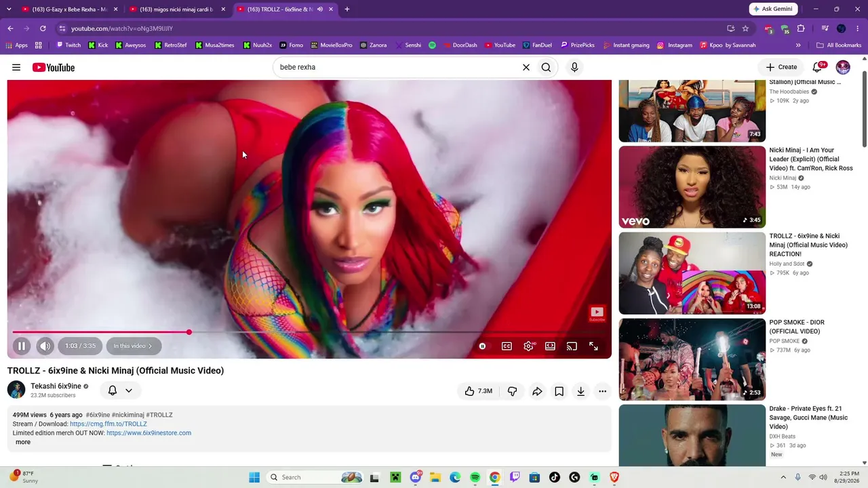This screenshot has width=868, height=488.
Task: Turn on closed captions (CC)
Action: [507, 346]
